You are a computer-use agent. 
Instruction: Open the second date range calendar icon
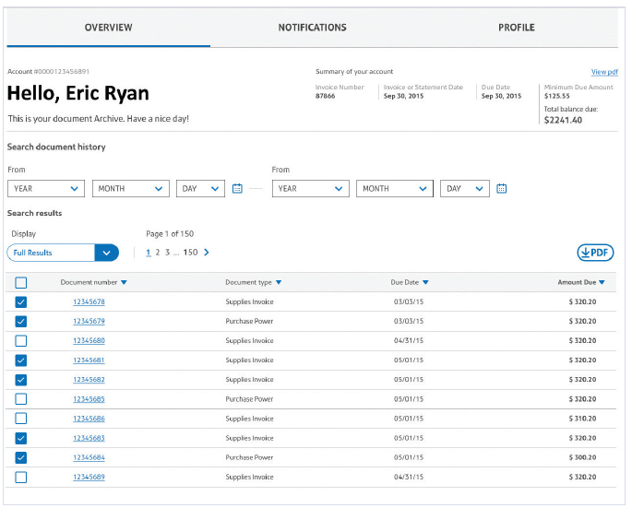click(502, 188)
